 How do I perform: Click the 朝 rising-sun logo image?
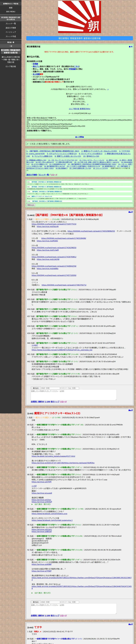(79, 17)
